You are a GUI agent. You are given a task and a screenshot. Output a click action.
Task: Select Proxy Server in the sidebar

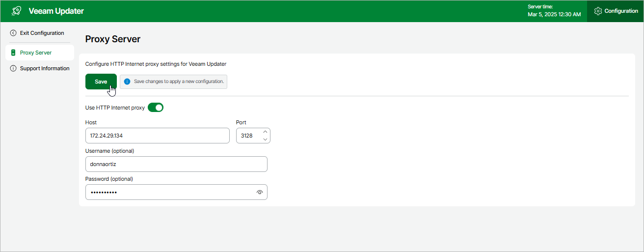click(x=40, y=53)
